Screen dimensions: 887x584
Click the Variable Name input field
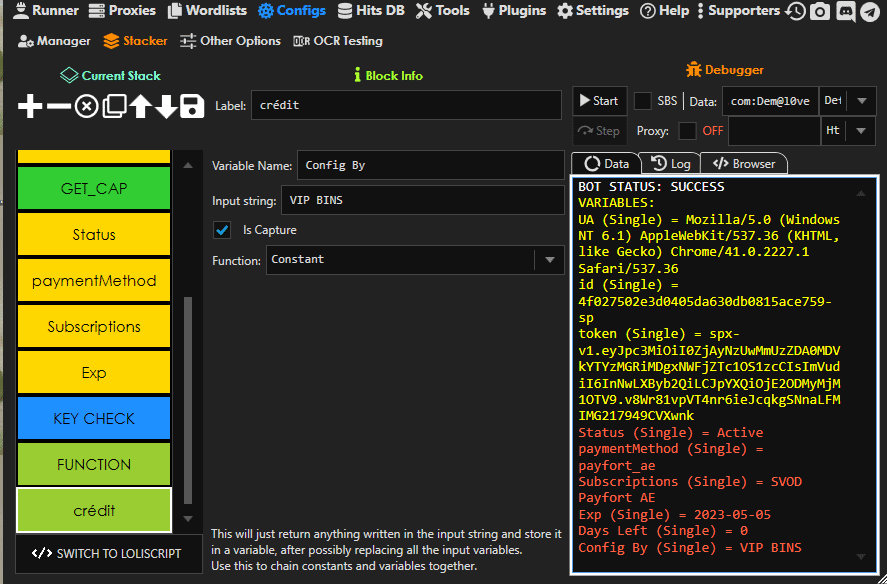click(430, 166)
